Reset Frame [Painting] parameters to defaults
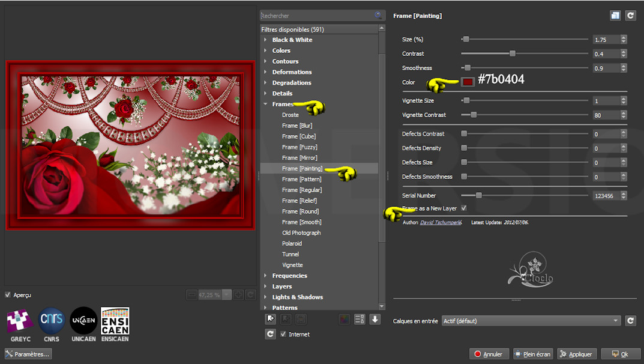The image size is (644, 364). coord(630,16)
